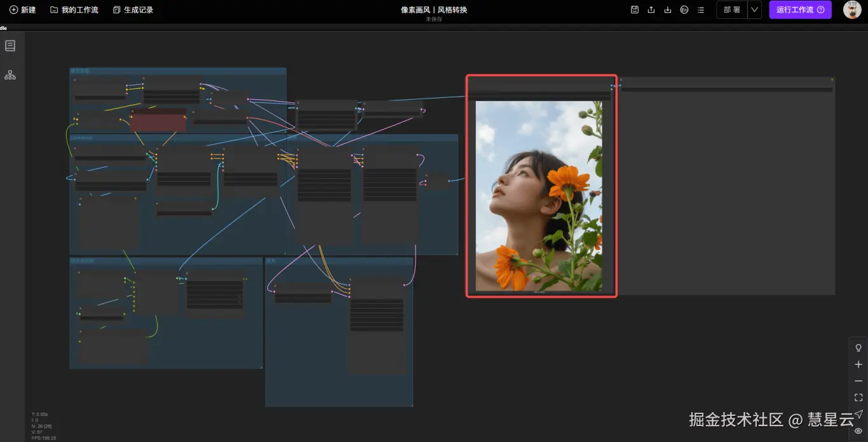Click the 新建 new workflow button
This screenshot has height=442, width=868.
click(x=23, y=10)
